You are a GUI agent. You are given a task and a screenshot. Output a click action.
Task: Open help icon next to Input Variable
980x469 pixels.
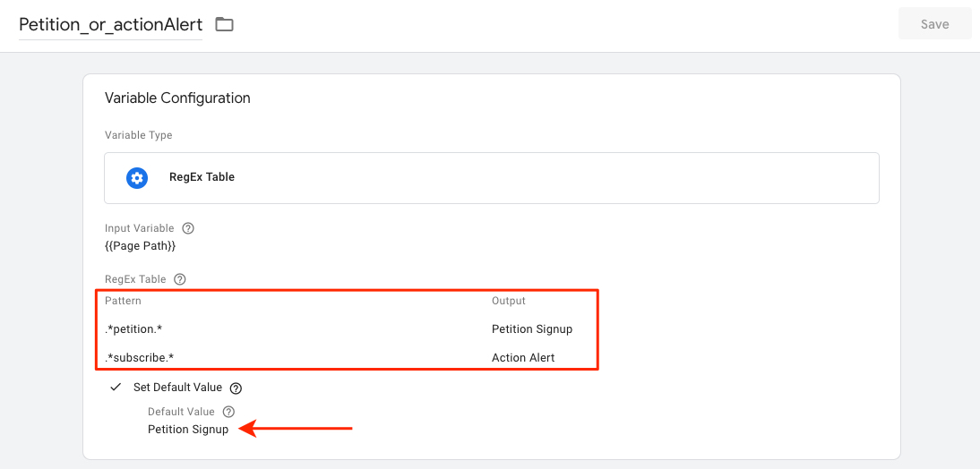(x=187, y=228)
